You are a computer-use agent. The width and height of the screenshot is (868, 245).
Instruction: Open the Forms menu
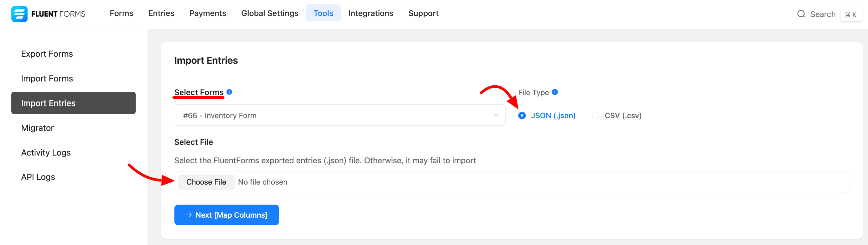[x=121, y=13]
